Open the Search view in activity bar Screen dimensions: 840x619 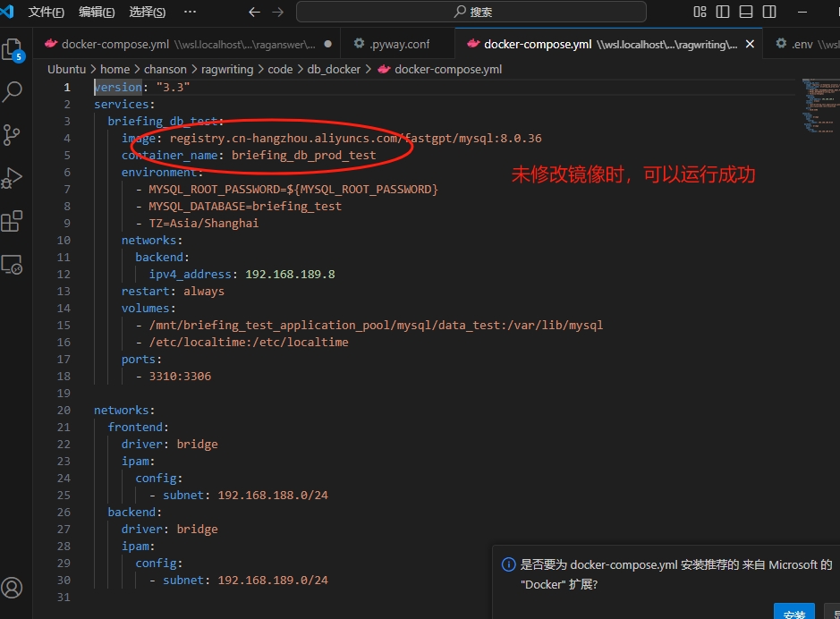coord(13,92)
